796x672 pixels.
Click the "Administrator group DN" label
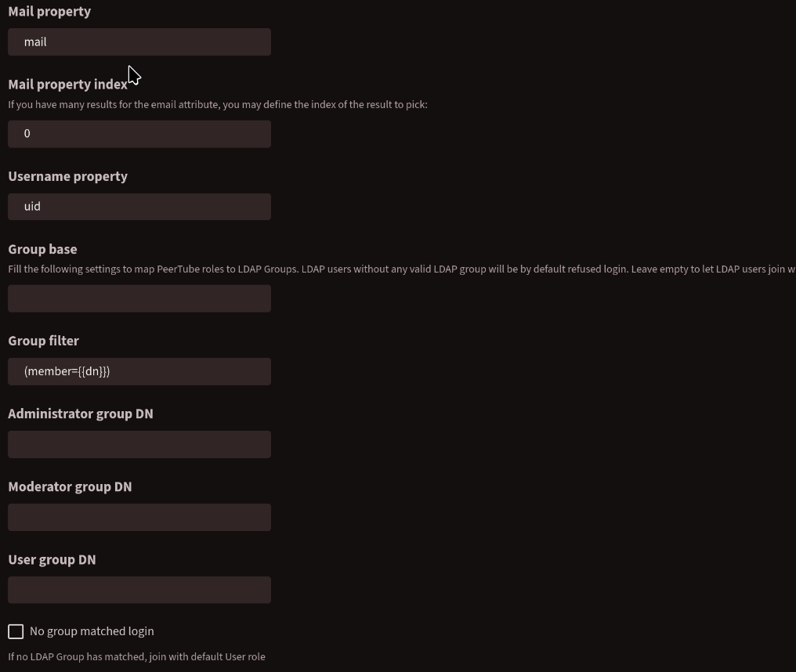[x=81, y=414]
